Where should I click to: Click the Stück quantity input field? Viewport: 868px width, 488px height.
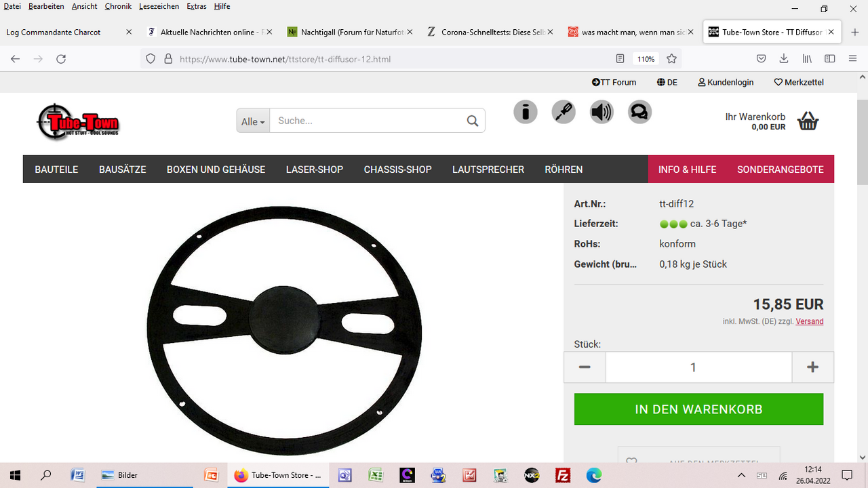[x=698, y=367]
